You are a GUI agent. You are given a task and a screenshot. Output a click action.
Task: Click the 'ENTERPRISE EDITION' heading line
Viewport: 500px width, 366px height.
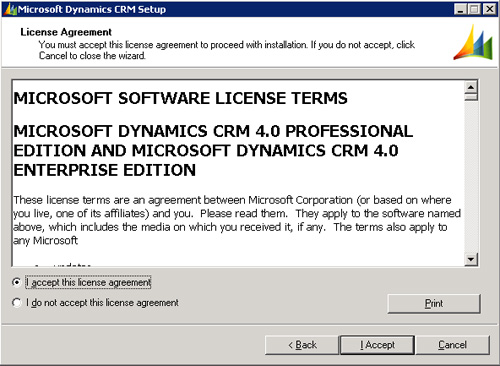pos(105,170)
